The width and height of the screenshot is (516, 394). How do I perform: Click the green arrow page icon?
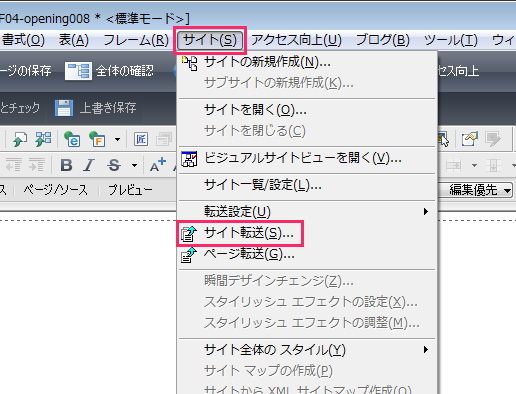(19, 139)
